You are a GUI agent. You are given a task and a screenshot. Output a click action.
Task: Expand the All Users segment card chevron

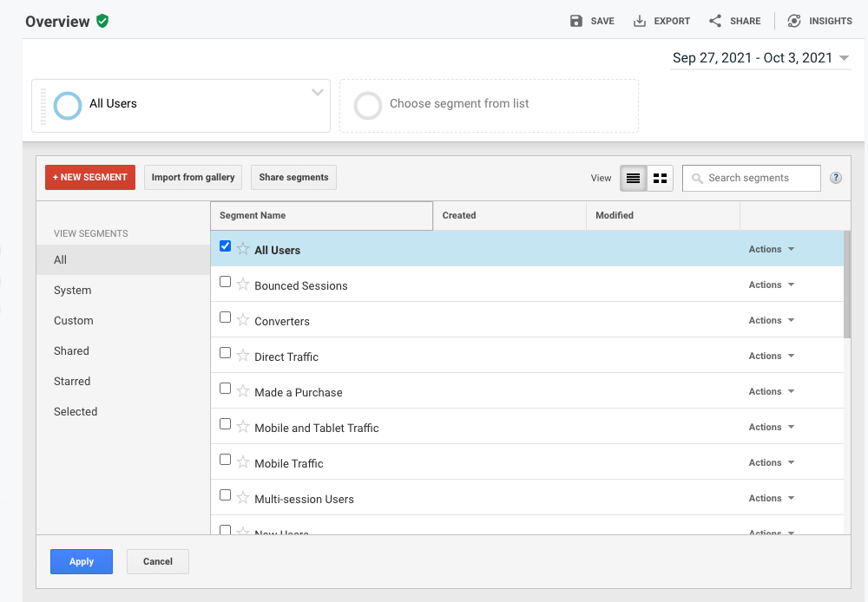(318, 93)
